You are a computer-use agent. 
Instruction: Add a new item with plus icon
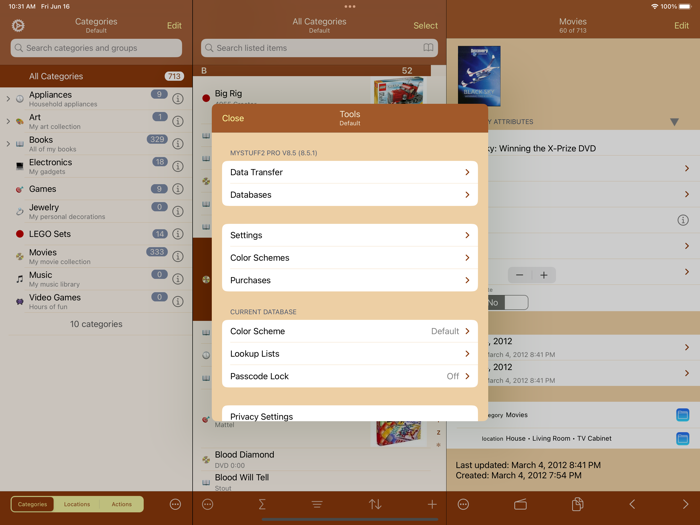click(432, 504)
